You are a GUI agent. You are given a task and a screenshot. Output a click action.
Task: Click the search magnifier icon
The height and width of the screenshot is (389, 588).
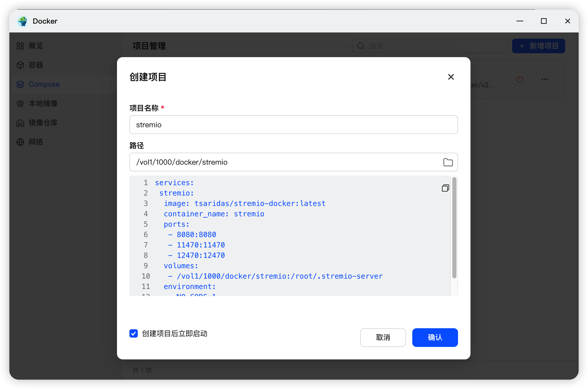click(x=361, y=46)
